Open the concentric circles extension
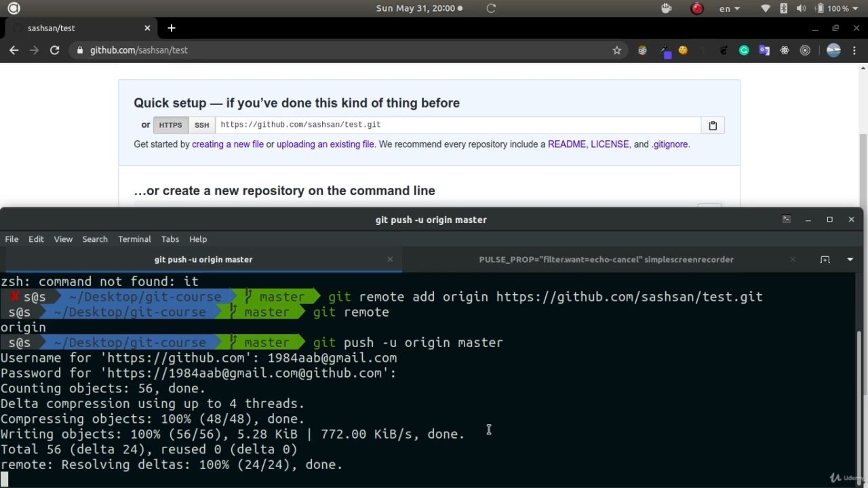The width and height of the screenshot is (868, 488). [805, 50]
